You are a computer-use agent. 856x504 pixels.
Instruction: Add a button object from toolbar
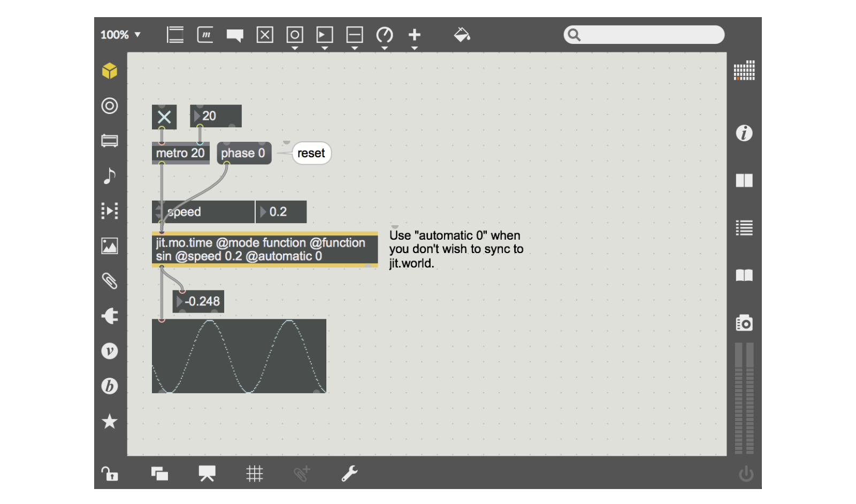(295, 35)
